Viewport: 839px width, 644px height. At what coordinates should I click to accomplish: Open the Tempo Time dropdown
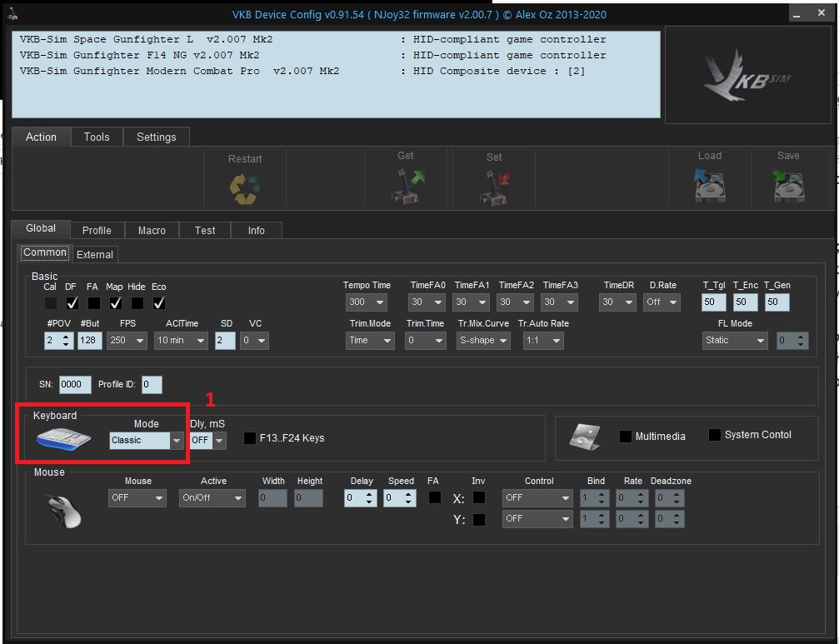366,302
